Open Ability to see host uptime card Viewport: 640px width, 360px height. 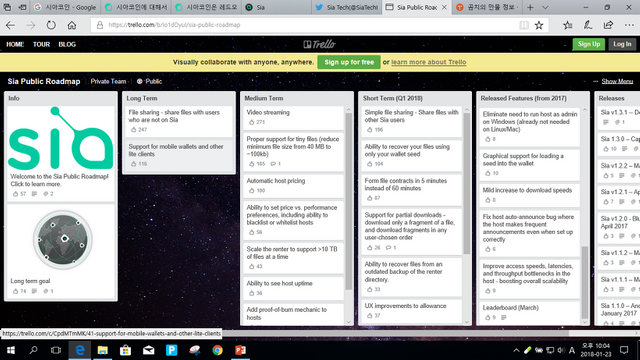pos(293,288)
